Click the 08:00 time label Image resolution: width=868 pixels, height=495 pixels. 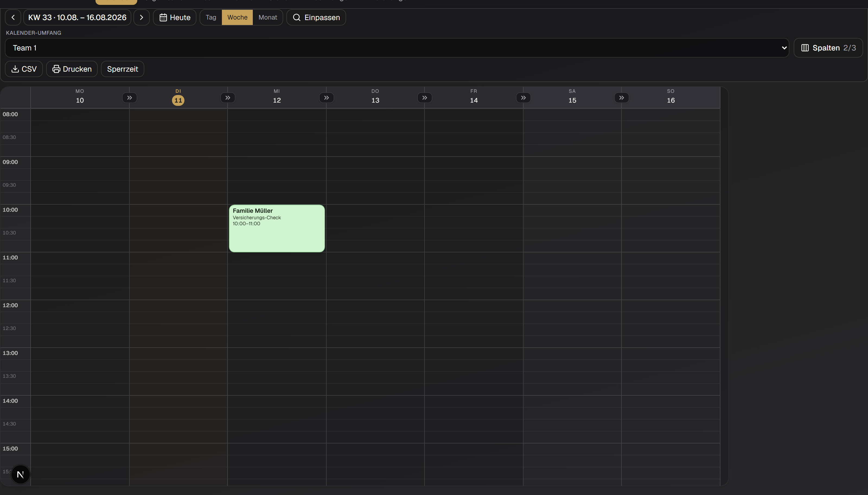10,115
